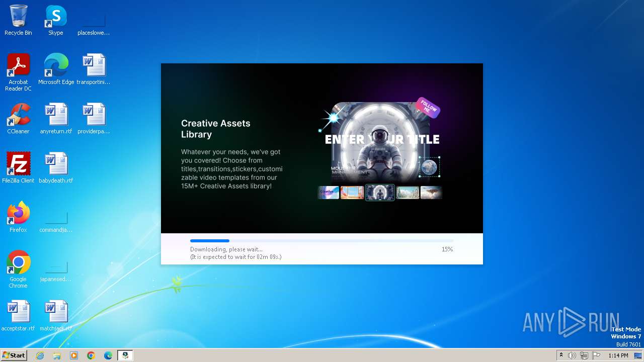This screenshot has width=644, height=362.
Task: Launch the CCleaner desktop shortcut
Action: pyautogui.click(x=18, y=119)
